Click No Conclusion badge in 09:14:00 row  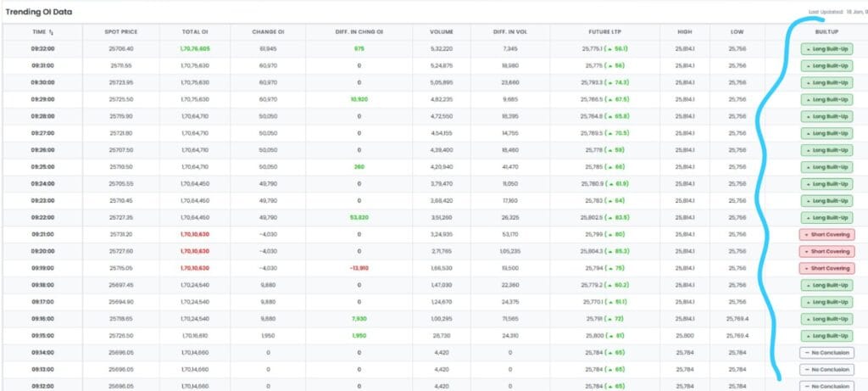825,352
